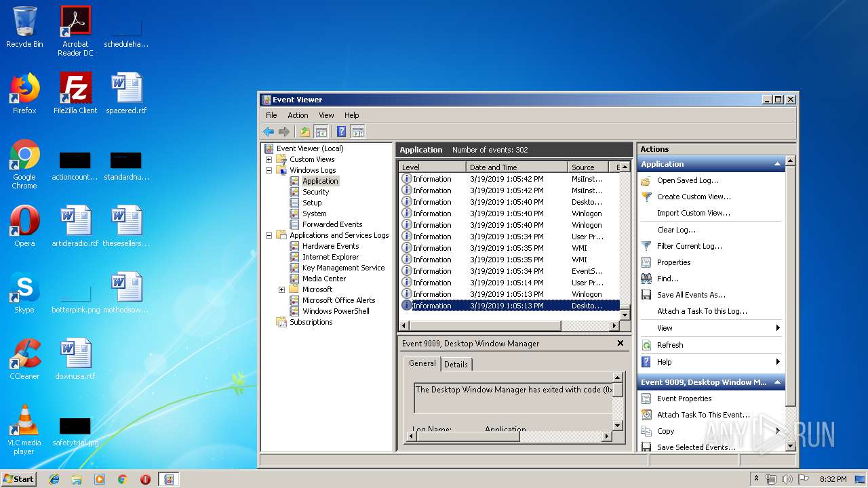Viewport: 868px width, 488px height.
Task: Open log Properties action
Action: click(673, 262)
